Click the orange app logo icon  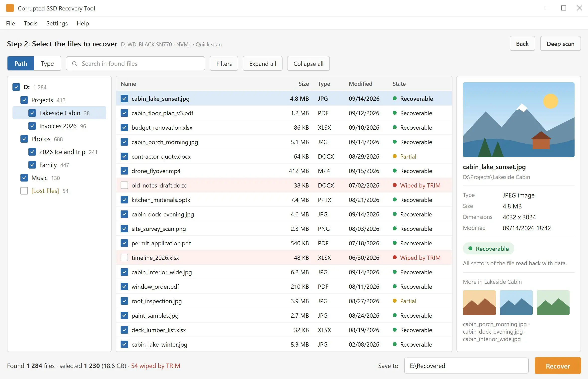(10, 8)
